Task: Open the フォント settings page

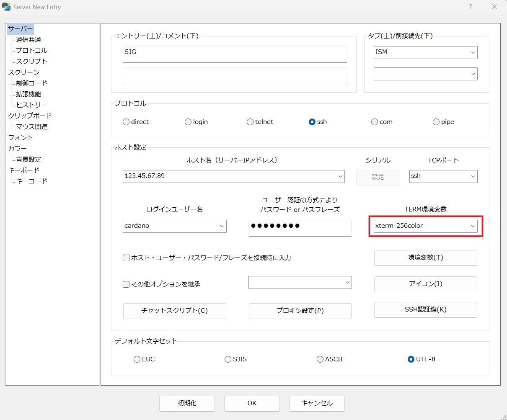Action: [x=21, y=137]
